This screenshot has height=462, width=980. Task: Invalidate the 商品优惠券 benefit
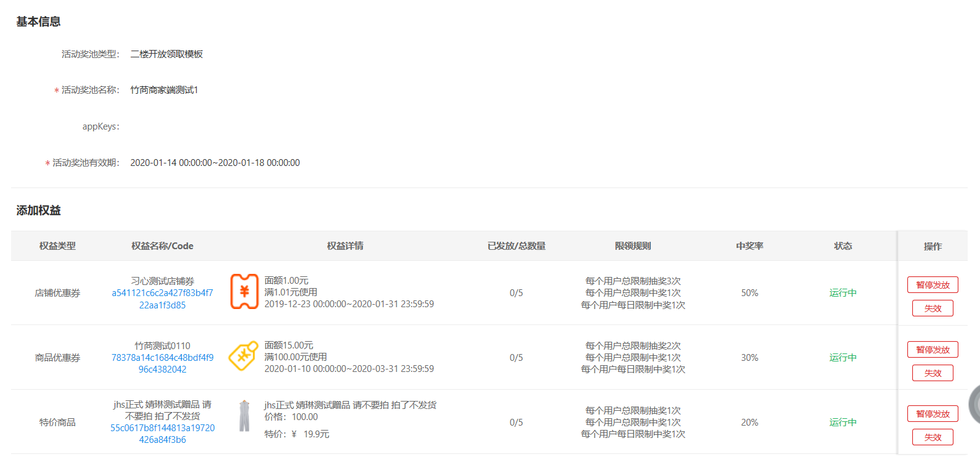pyautogui.click(x=933, y=373)
